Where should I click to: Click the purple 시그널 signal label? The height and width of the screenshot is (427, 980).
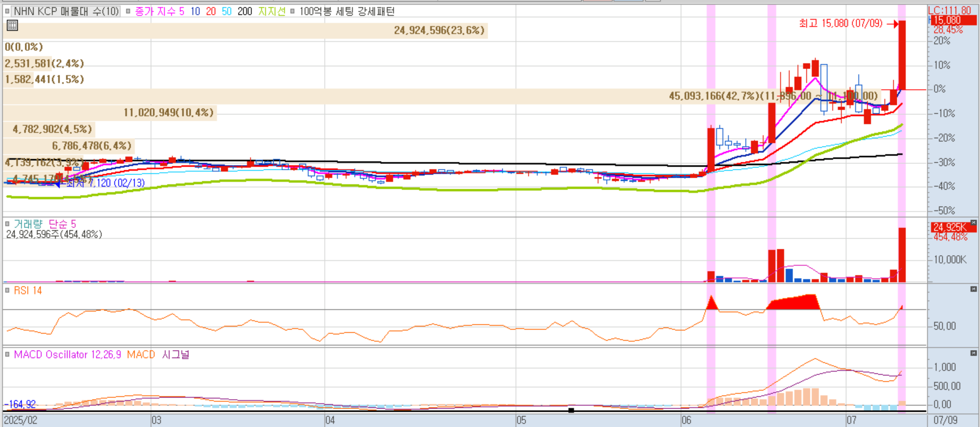coord(175,355)
